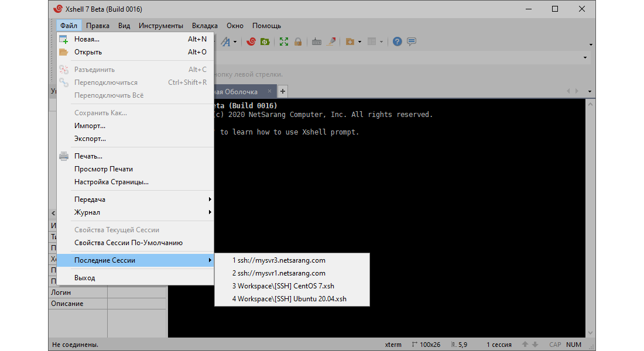Image resolution: width=644 pixels, height=351 pixels.
Task: Open dropdown arrow next to folder-plus icon
Action: click(360, 42)
